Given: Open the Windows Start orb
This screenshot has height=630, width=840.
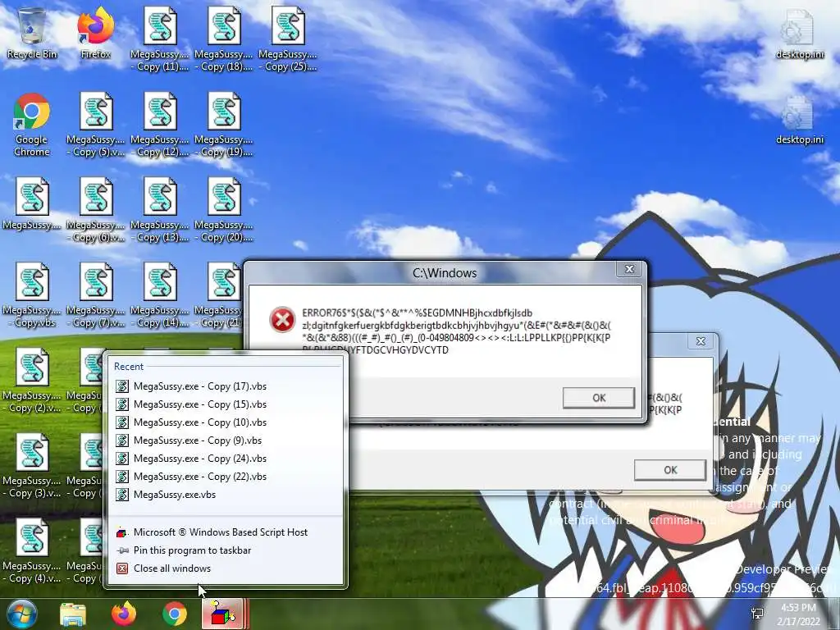Looking at the screenshot, I should coord(21,614).
